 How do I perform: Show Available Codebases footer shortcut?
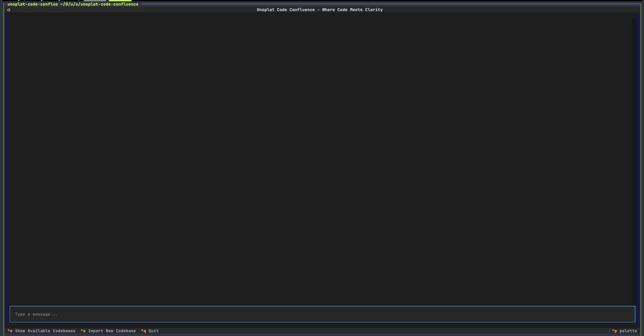42,331
